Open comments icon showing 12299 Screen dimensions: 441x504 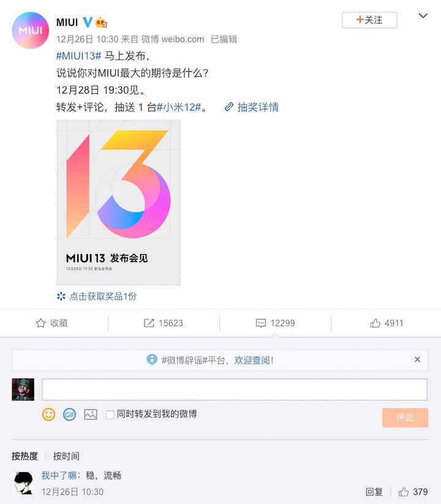click(x=275, y=323)
